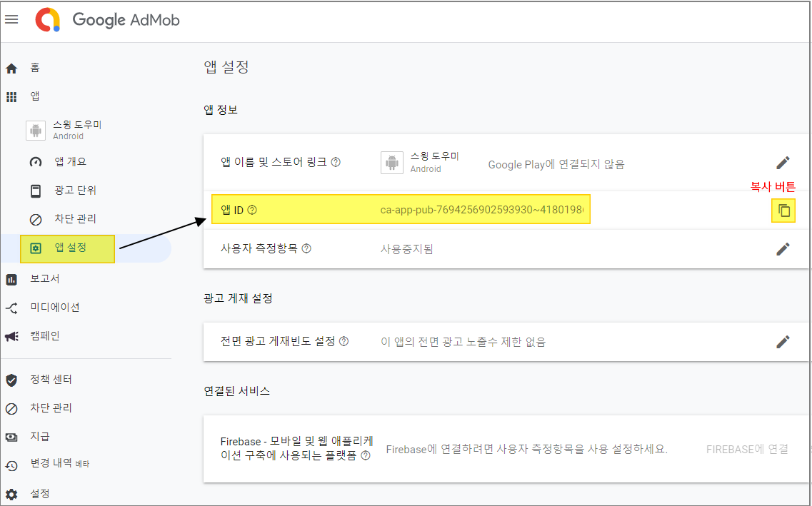The height and width of the screenshot is (506, 812).
Task: Edit 전면 광고 게재빈도 설정 pencil
Action: point(783,342)
